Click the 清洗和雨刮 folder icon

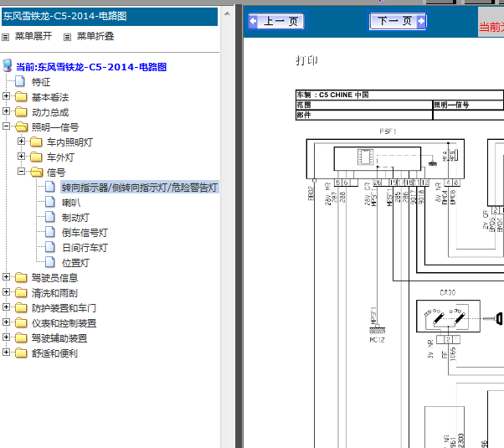[21, 292]
